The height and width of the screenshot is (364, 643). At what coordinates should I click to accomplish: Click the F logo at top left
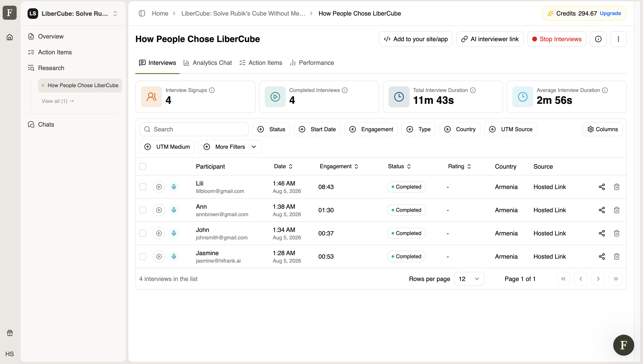9,12
